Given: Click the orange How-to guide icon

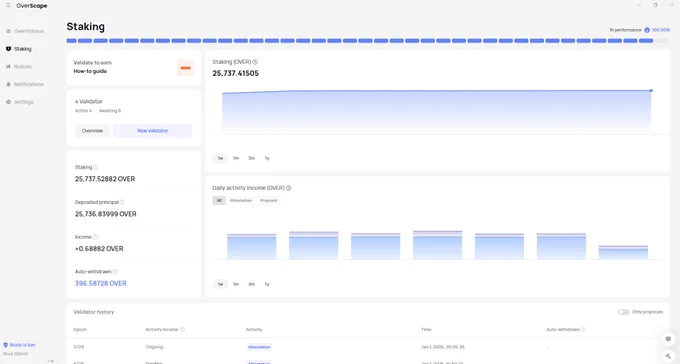Looking at the screenshot, I should pos(186,68).
